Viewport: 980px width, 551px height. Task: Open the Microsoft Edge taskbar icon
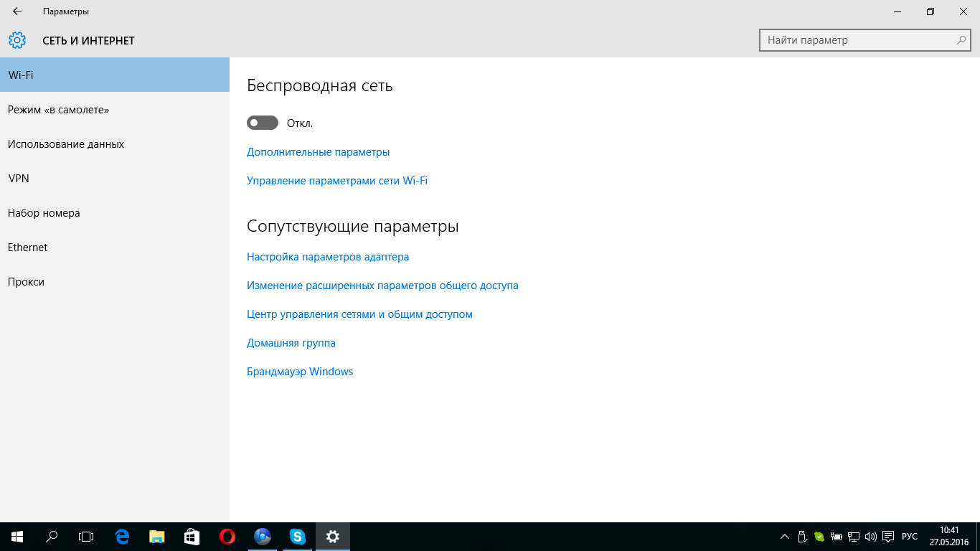(x=122, y=536)
